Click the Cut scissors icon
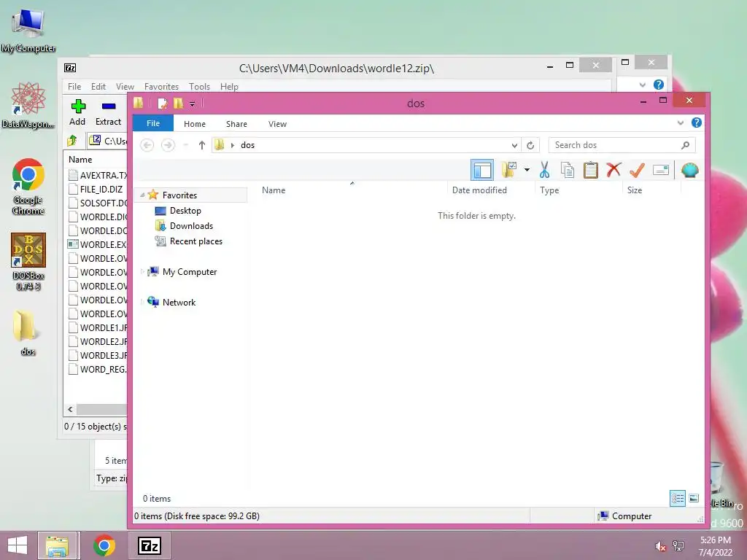 pos(544,170)
